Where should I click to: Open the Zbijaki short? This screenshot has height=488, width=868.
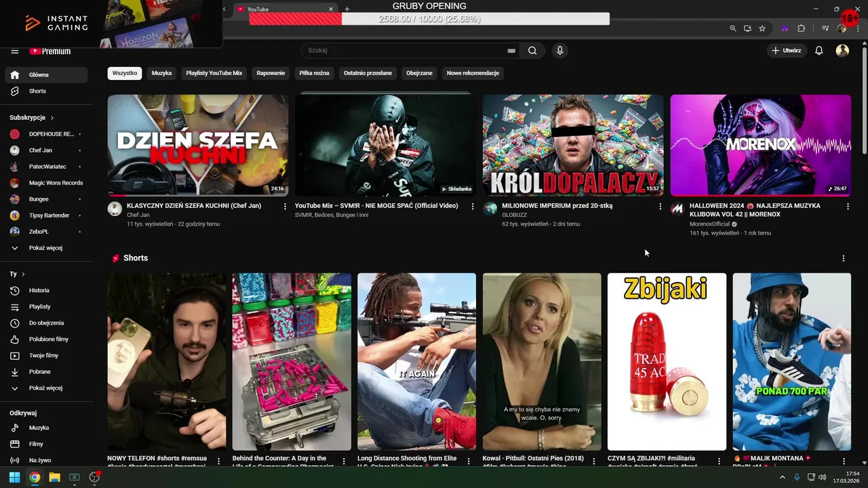(x=667, y=362)
